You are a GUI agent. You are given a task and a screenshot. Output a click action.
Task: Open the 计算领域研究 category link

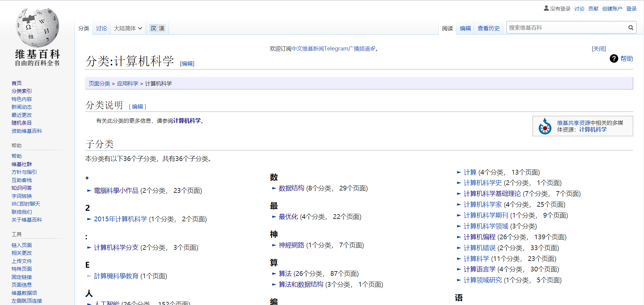pos(483,280)
